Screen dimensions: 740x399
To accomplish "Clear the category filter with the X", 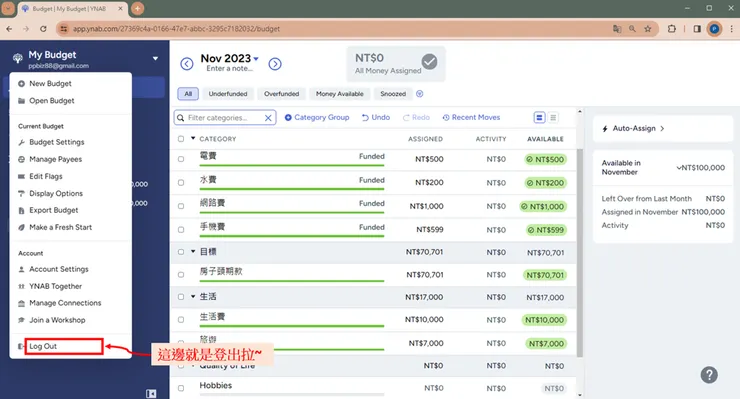I will tap(268, 118).
